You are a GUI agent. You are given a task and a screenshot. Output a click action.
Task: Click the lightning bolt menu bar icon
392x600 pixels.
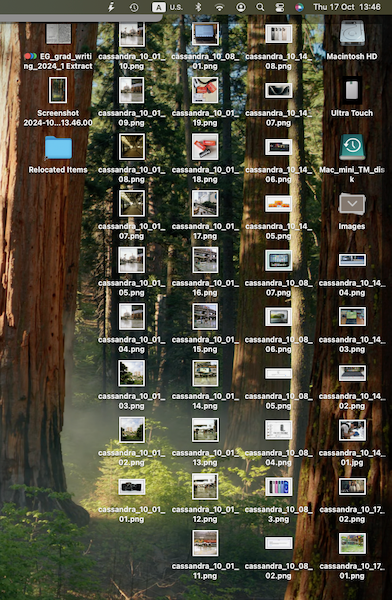[x=111, y=7]
